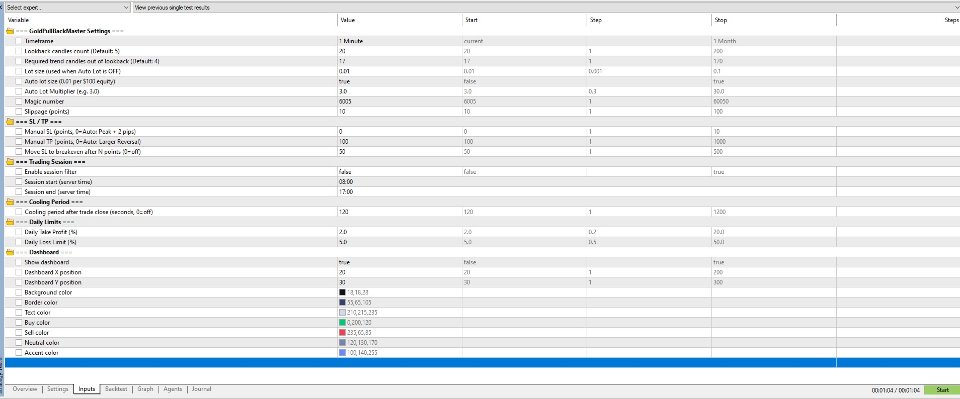The image size is (960, 399).
Task: Open View previous single test results dropdown
Action: 545,7
